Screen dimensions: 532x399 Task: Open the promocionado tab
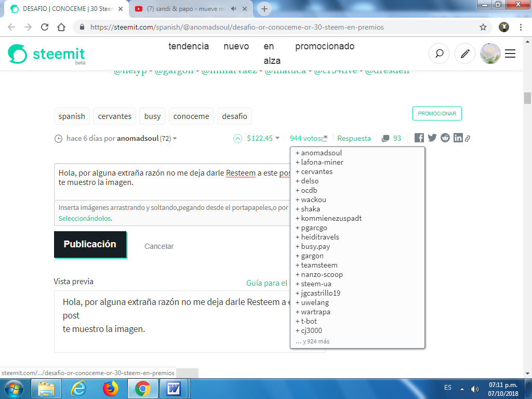[x=325, y=46]
